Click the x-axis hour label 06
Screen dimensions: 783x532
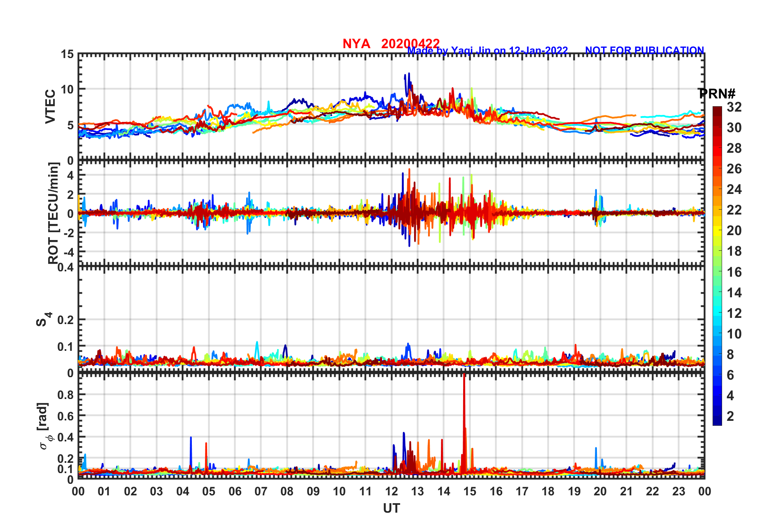235,491
